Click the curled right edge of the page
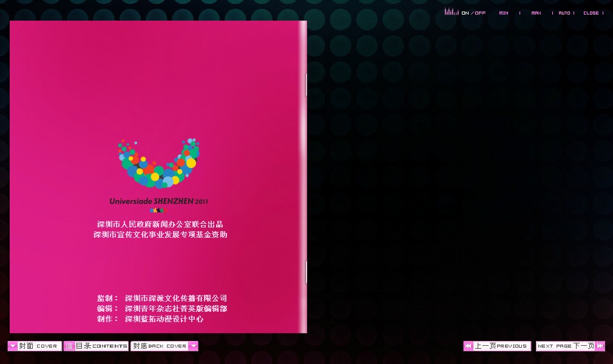Screen dimensions: 613x364 pyautogui.click(x=303, y=177)
